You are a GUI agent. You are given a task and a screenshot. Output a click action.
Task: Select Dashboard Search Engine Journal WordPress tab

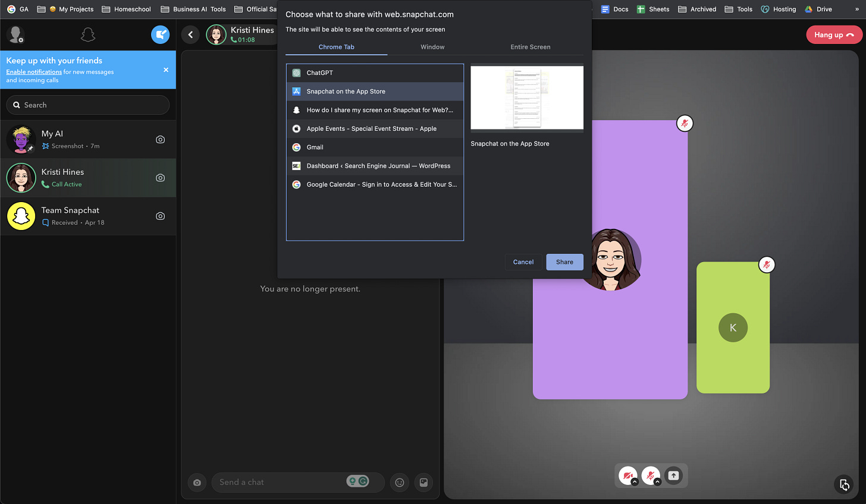(375, 166)
